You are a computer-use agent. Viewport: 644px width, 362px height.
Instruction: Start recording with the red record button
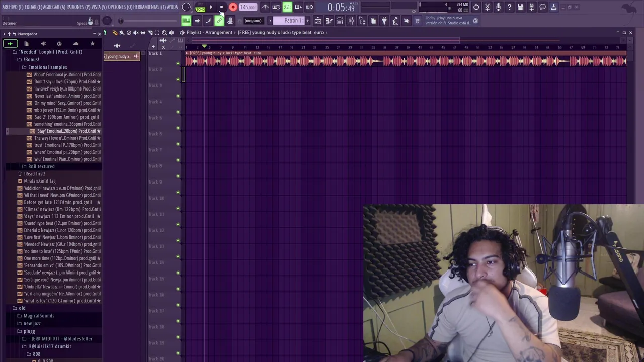233,7
